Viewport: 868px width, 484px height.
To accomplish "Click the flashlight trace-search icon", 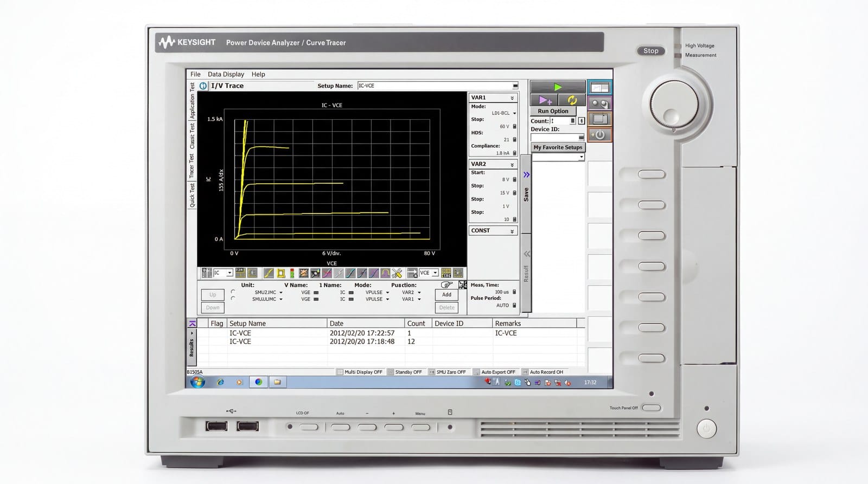I will (x=315, y=273).
